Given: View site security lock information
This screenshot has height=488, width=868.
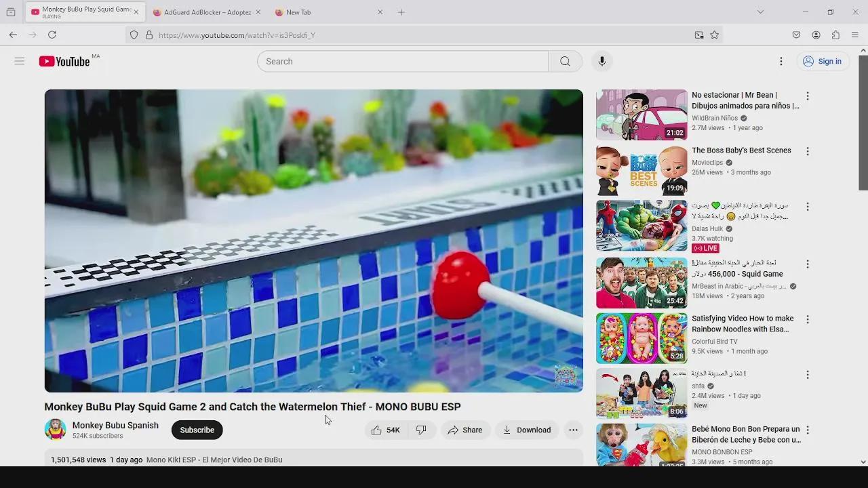Looking at the screenshot, I should click(149, 35).
